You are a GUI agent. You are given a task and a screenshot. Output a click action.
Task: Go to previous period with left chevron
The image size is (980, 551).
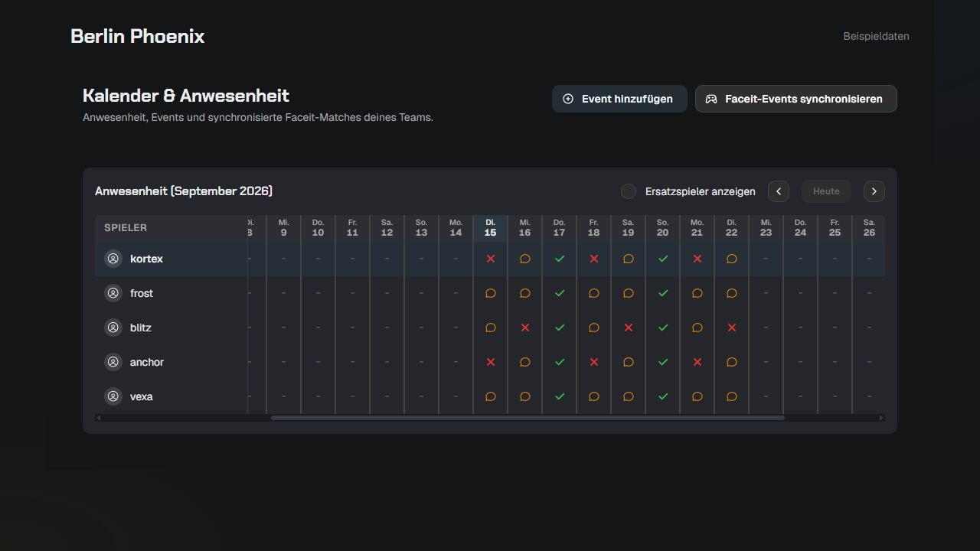[x=779, y=191]
